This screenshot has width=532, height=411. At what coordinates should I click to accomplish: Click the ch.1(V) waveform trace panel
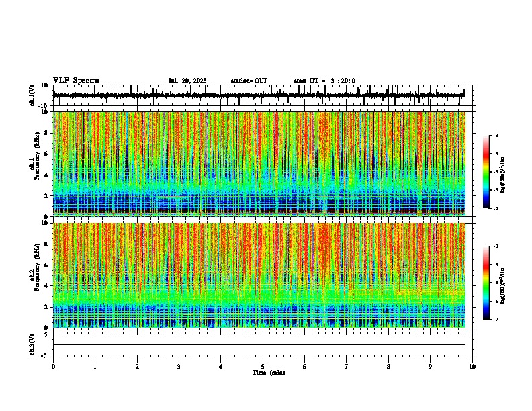[263, 95]
